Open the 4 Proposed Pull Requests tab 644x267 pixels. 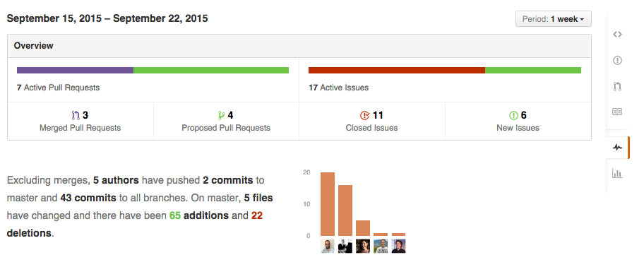226,121
